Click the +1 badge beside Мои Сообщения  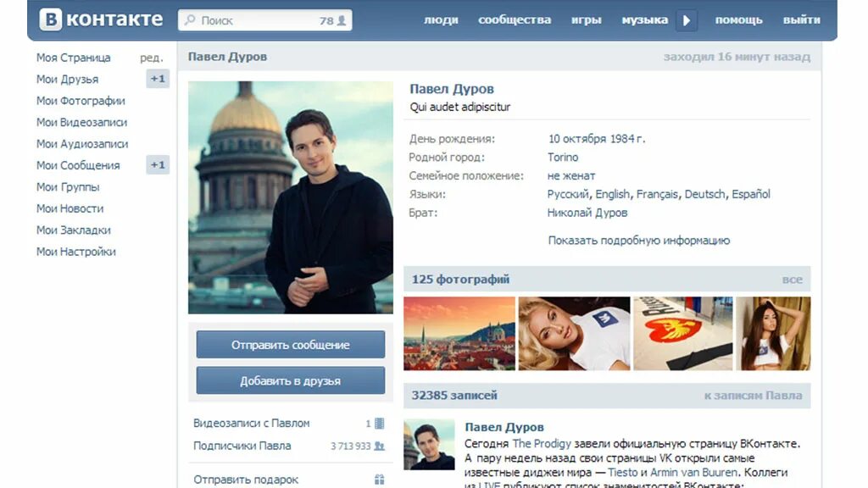point(158,165)
